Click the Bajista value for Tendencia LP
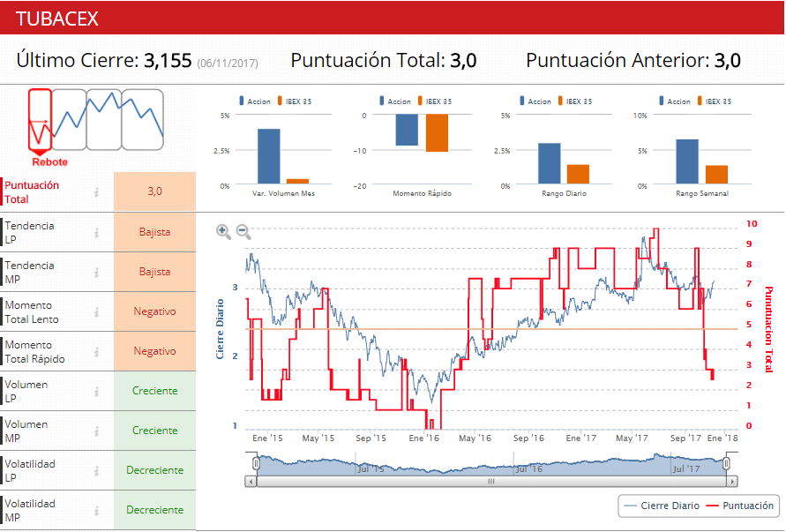Image resolution: width=786 pixels, height=532 pixels. 154,232
